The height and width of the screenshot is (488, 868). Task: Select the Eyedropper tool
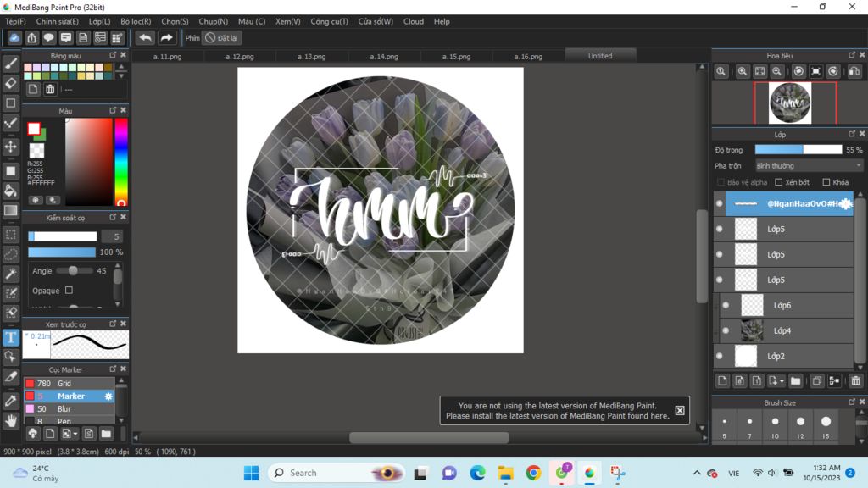click(x=10, y=401)
